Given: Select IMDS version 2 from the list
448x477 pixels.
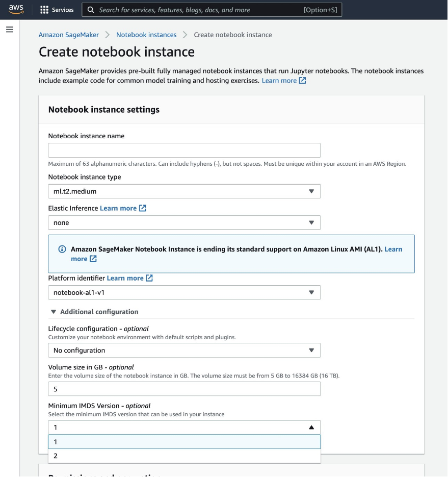Looking at the screenshot, I should click(185, 456).
